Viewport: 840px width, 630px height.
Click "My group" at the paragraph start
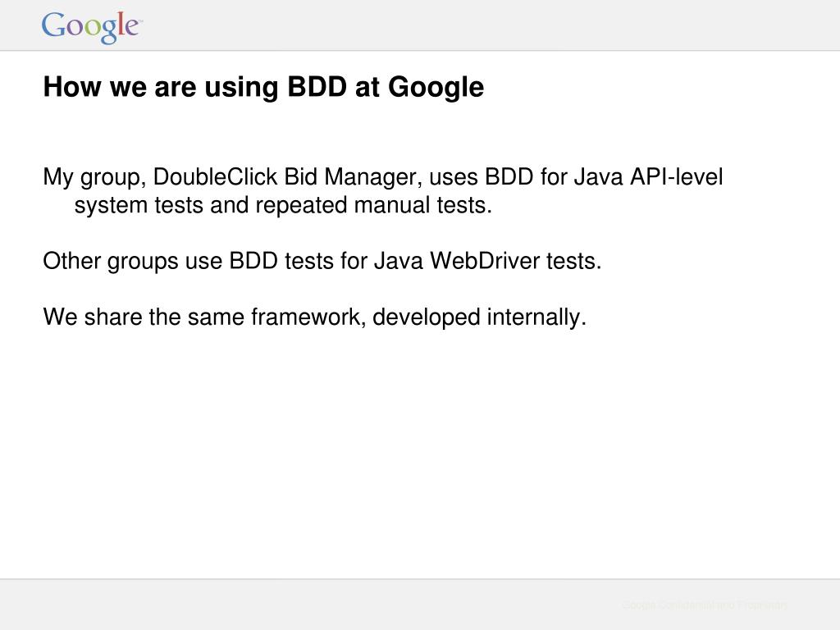pyautogui.click(x=92, y=178)
